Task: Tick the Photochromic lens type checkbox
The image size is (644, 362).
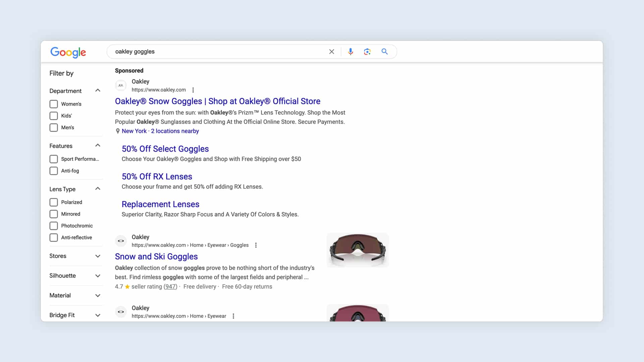Action: click(x=54, y=226)
